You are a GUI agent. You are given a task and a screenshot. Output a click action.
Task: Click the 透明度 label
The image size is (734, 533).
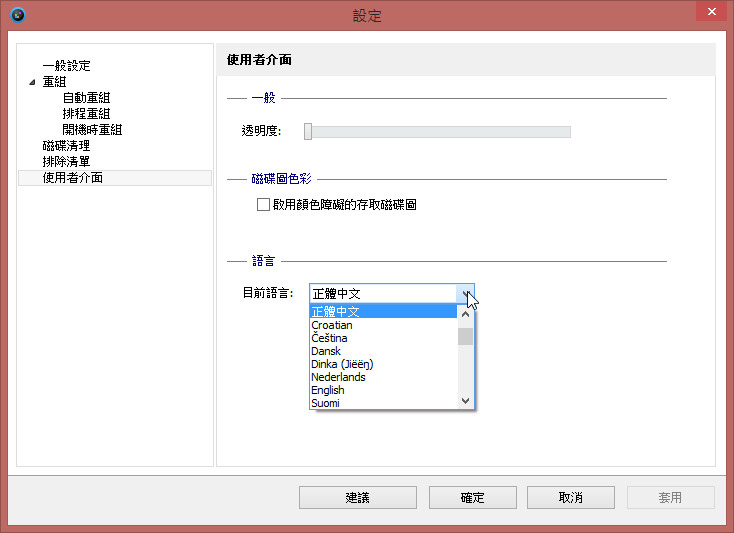click(261, 131)
